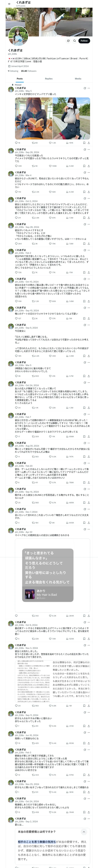98x868 pixels.
Task: Switch to the Replies tab
Action: [x=49, y=79]
